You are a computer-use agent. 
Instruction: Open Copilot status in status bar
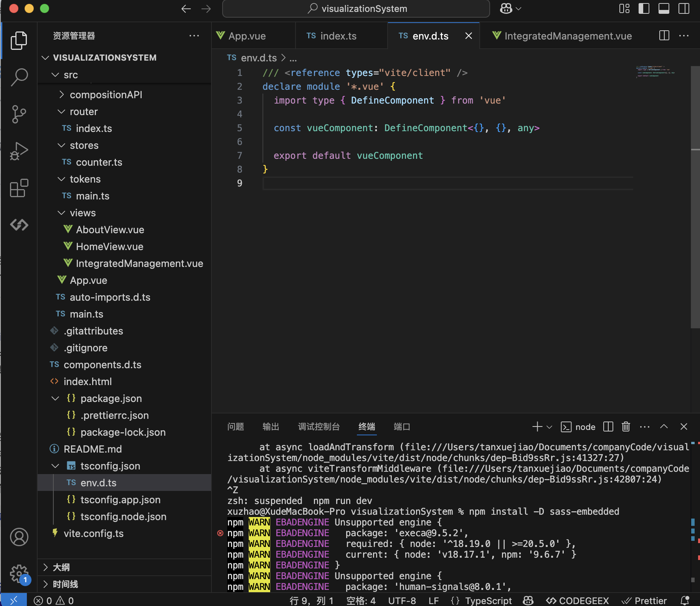tap(528, 601)
